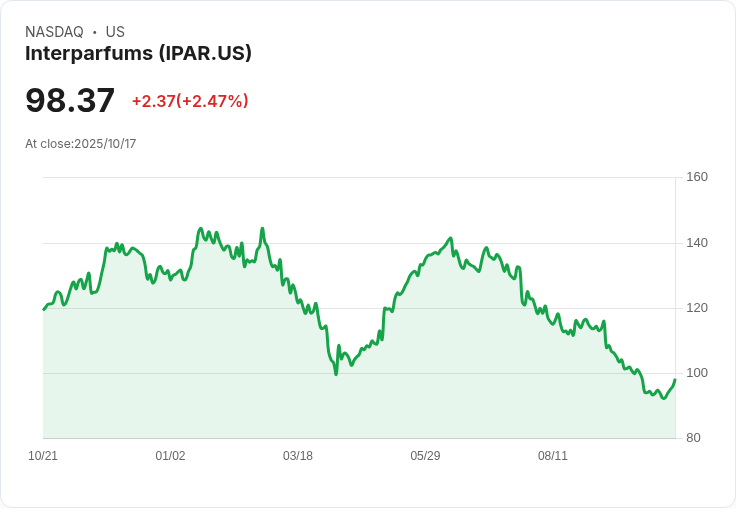
Task: Click the +2.37(+2.47%) change value
Action: 190,101
